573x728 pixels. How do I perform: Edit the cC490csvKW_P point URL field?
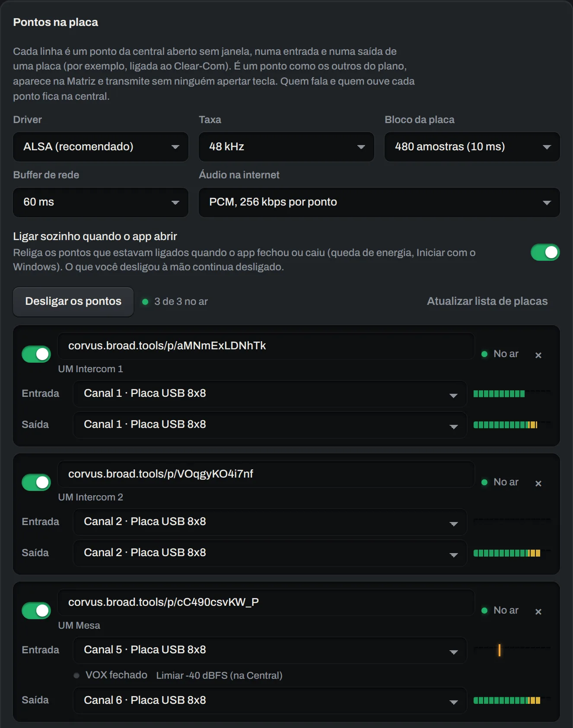[x=266, y=602]
